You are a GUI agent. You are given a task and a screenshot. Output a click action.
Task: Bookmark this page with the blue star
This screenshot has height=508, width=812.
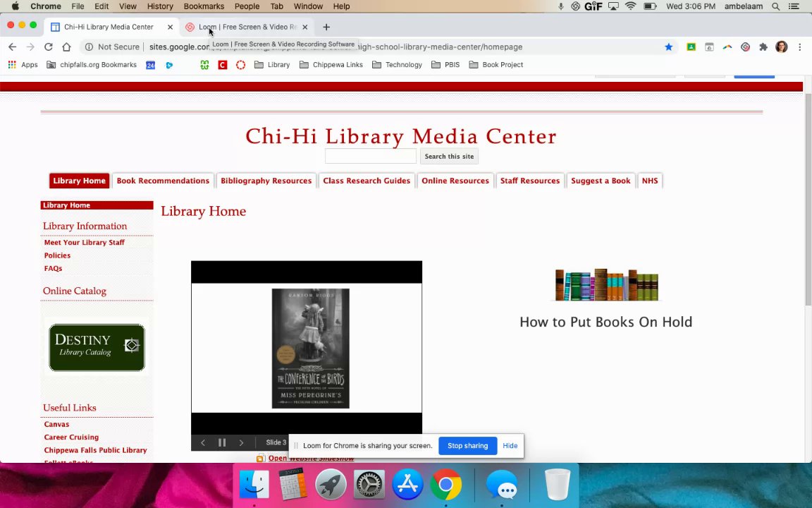668,47
